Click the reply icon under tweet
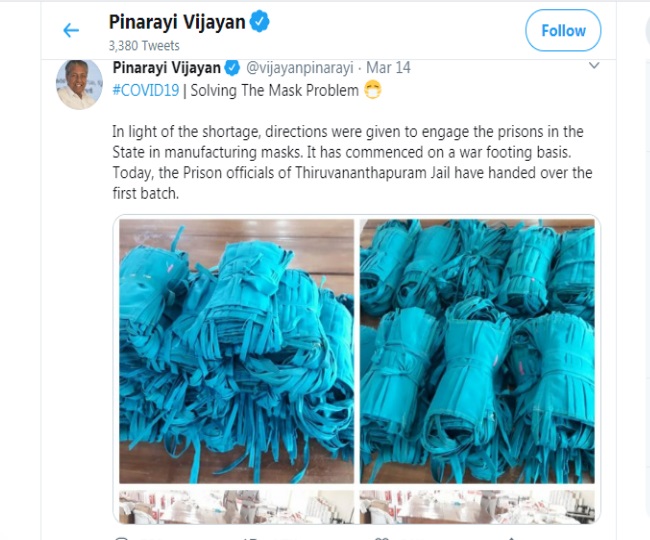This screenshot has width=650, height=540. tap(121, 538)
